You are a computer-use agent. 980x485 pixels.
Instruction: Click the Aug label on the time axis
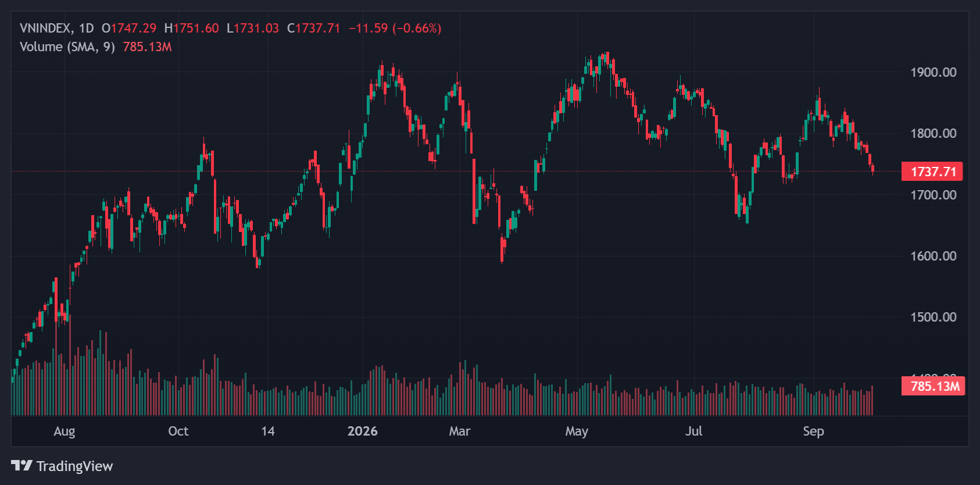point(65,431)
